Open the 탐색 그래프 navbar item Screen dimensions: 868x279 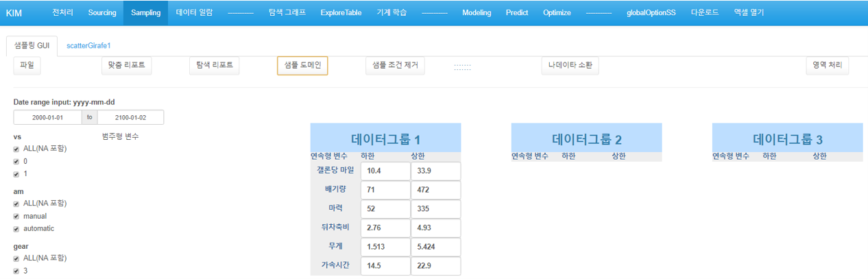pyautogui.click(x=287, y=12)
